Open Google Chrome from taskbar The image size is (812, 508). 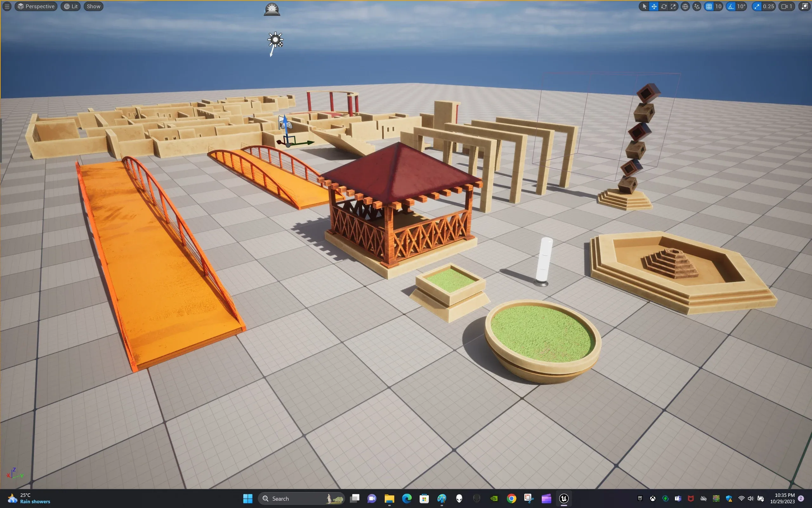(x=511, y=498)
